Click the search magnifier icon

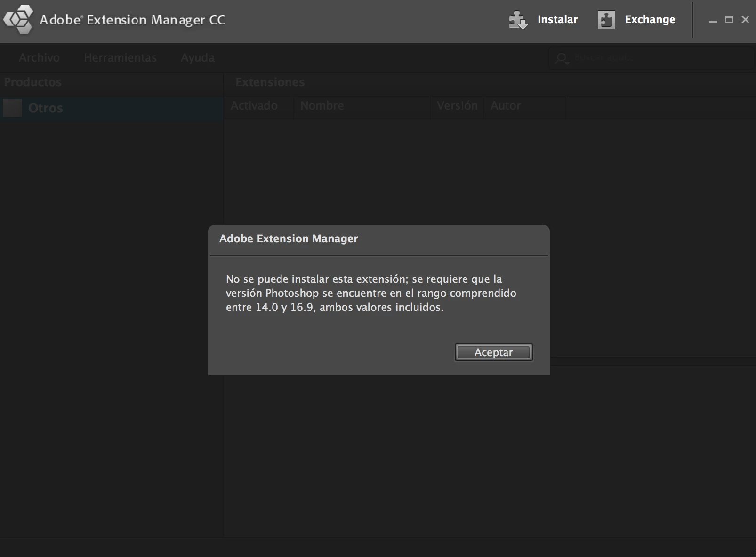[562, 58]
